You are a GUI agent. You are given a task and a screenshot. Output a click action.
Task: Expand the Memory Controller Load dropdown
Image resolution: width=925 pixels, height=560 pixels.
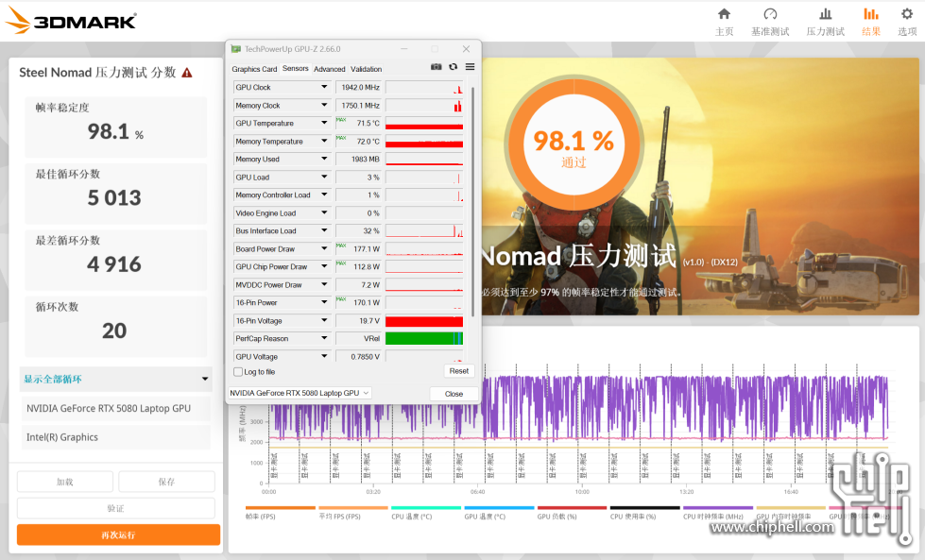(x=324, y=195)
